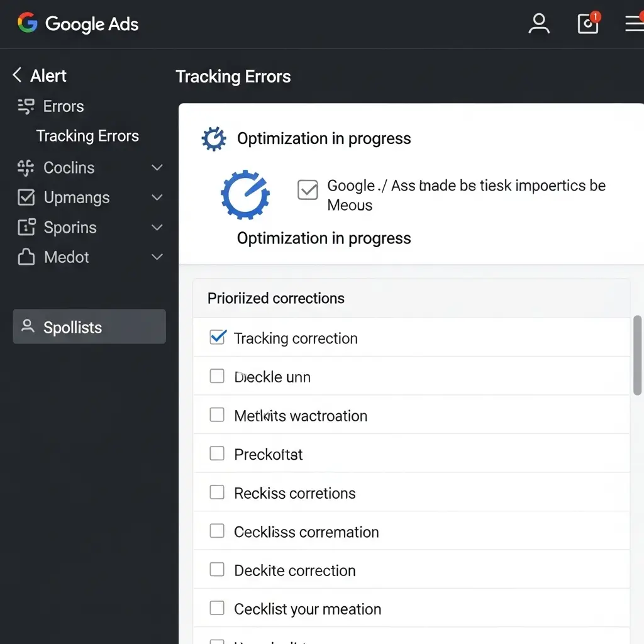Screen dimensions: 644x644
Task: Click the Cecklist your mneation row label
Action: tap(308, 609)
